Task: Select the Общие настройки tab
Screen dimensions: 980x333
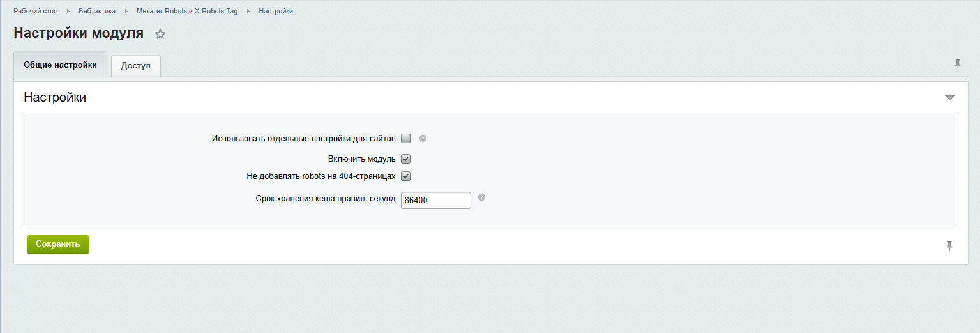Action: pos(60,65)
